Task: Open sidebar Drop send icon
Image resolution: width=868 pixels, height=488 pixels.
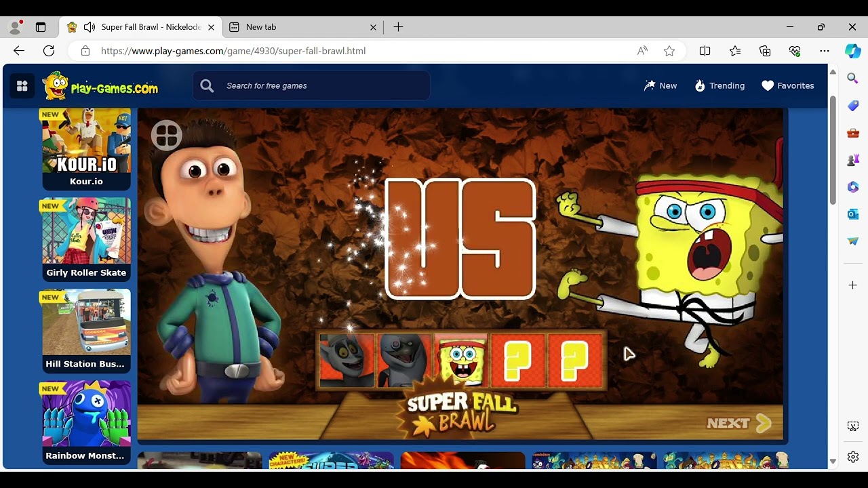Action: 853,241
